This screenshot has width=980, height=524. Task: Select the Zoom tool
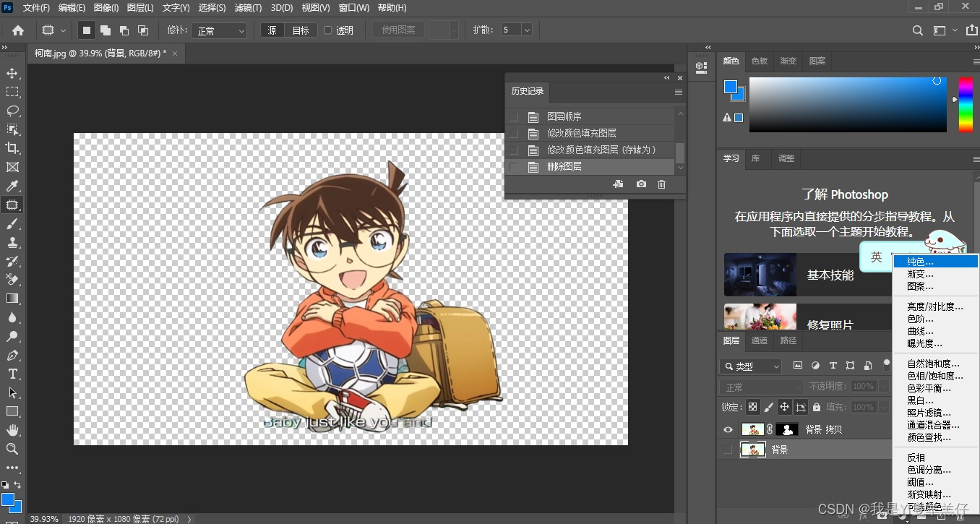[12, 449]
